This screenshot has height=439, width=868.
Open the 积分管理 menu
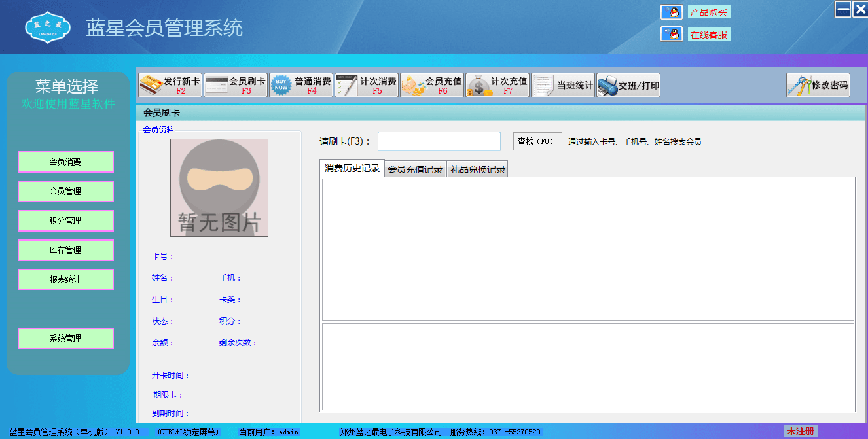65,220
